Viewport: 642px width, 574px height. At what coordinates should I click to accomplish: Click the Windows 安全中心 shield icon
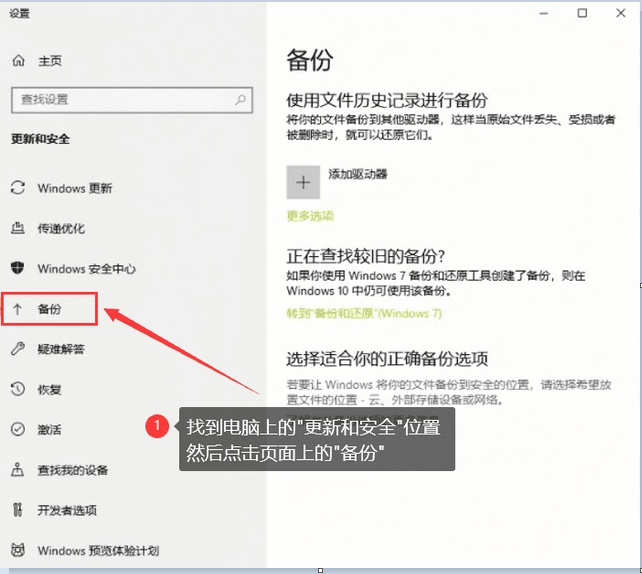(x=17, y=268)
